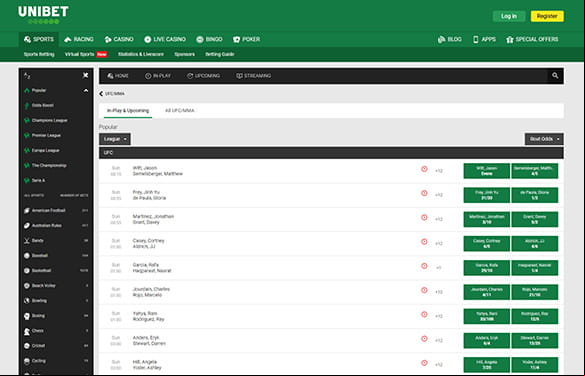The width and height of the screenshot is (585, 376).
Task: Click the Boxing glove icon
Action: [x=27, y=316]
